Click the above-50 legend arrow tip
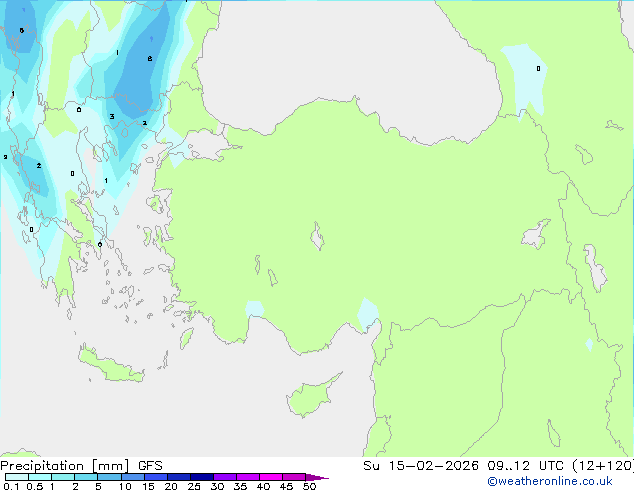This screenshot has height=490, width=634. tap(317, 477)
